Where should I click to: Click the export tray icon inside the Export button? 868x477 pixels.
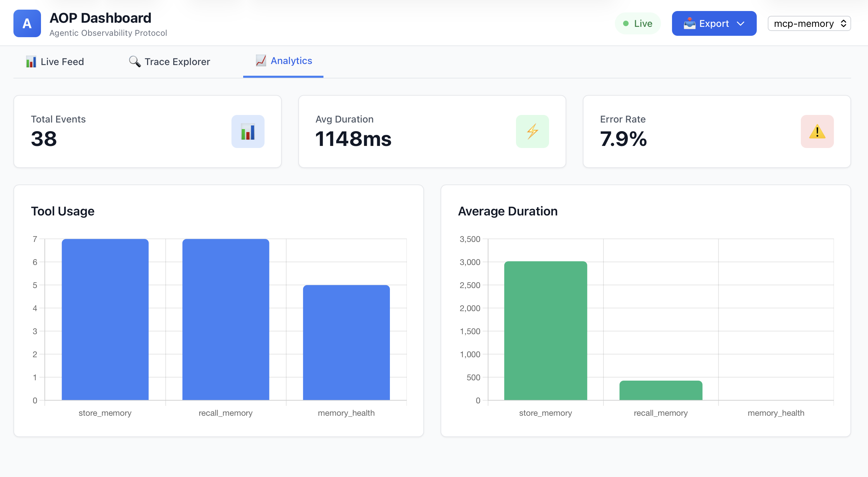690,23
